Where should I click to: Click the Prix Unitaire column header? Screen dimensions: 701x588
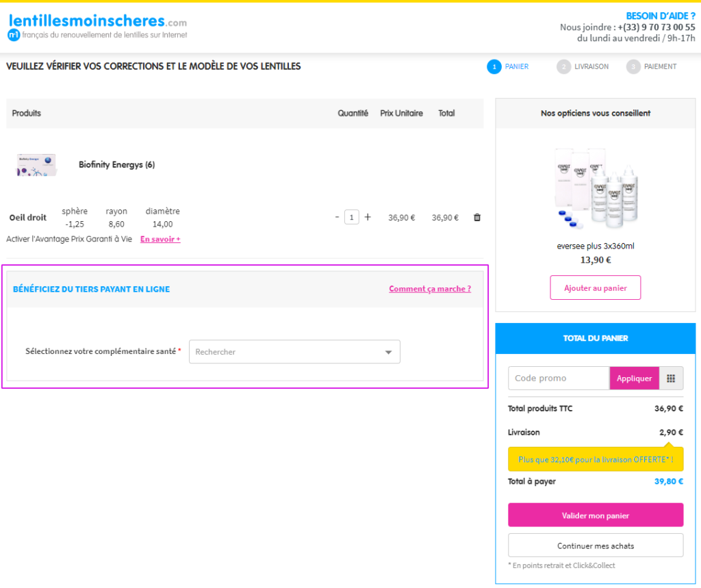(401, 113)
